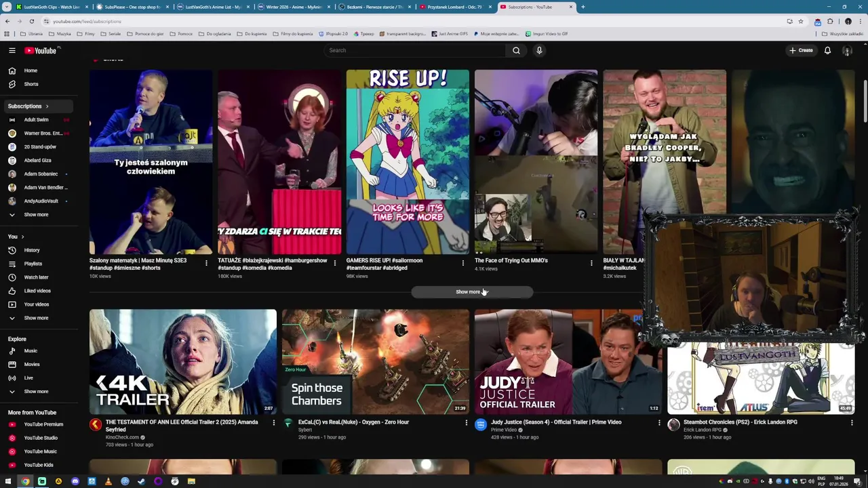868x488 pixels.
Task: Open AndyAudioVault channel subscription
Action: click(x=37, y=201)
